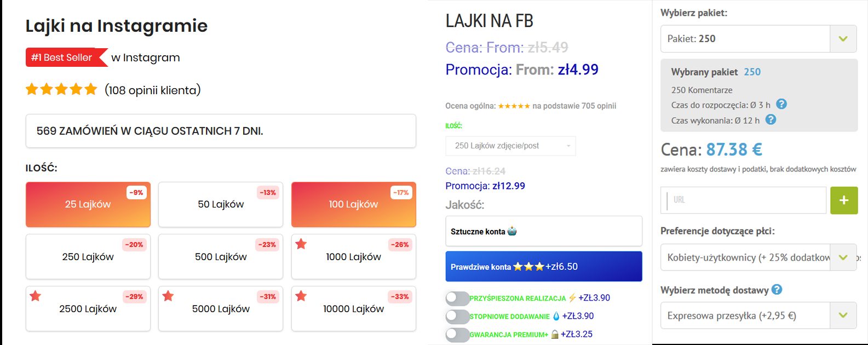Viewport: 868px width, 345px height.
Task: Expand the Expresowa przesyłka delivery dropdown
Action: point(758,315)
